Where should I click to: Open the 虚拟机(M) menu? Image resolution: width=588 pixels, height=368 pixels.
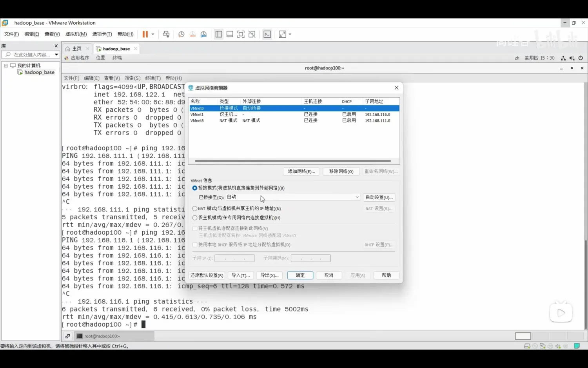[x=76, y=34]
